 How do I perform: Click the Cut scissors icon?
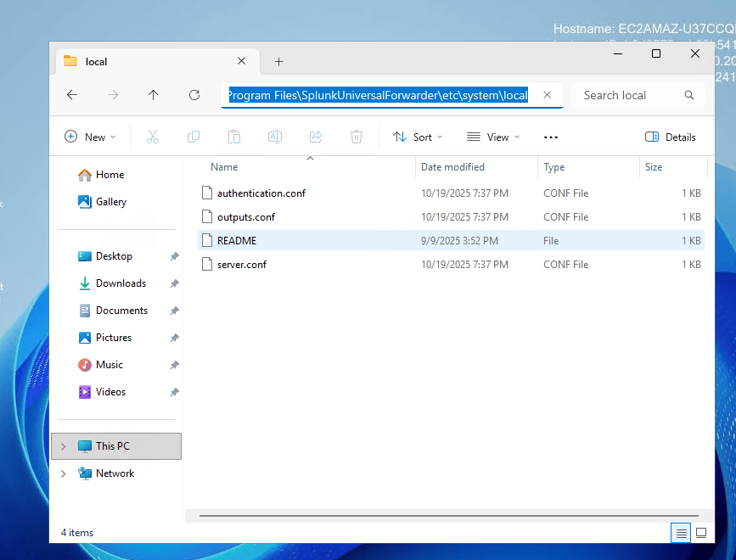pyautogui.click(x=153, y=137)
